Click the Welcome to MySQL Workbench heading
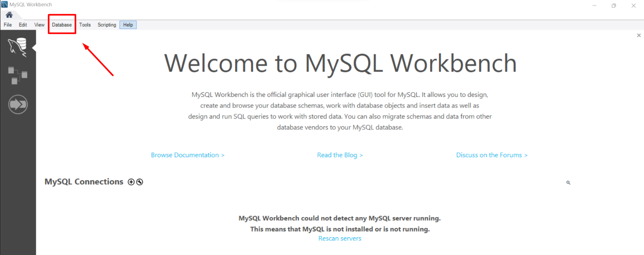 point(340,63)
